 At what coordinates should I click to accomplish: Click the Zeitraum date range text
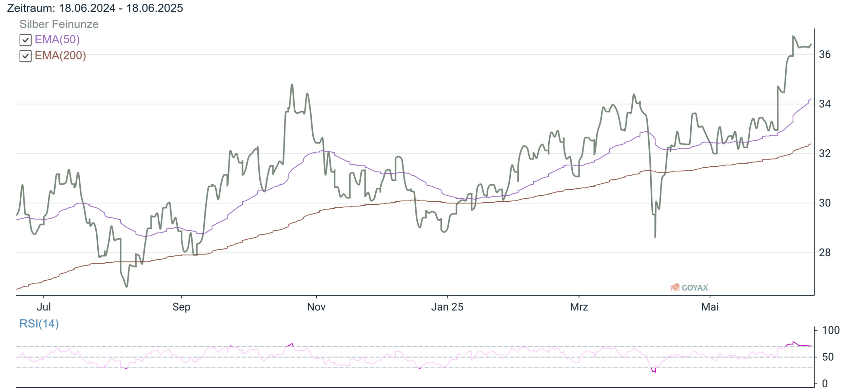click(95, 8)
